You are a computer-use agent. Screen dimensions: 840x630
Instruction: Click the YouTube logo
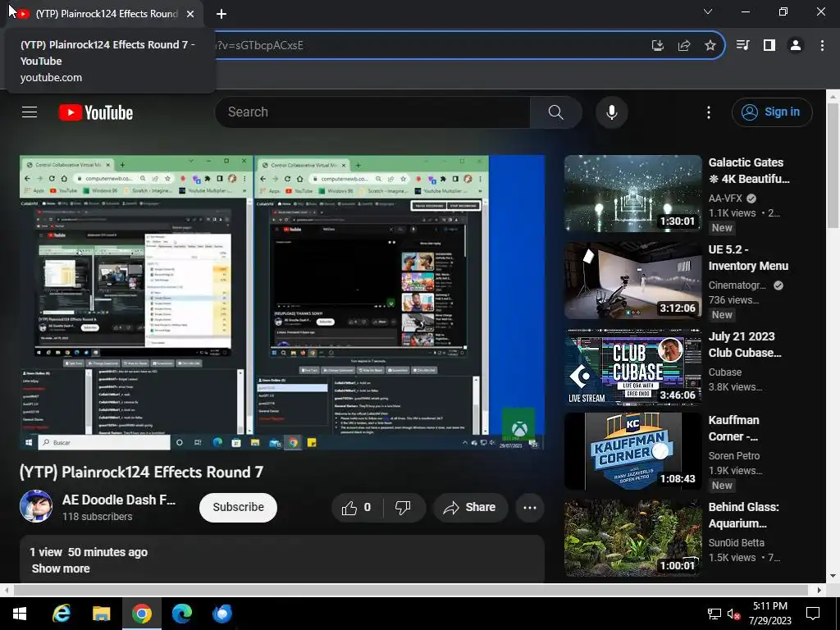pos(96,112)
